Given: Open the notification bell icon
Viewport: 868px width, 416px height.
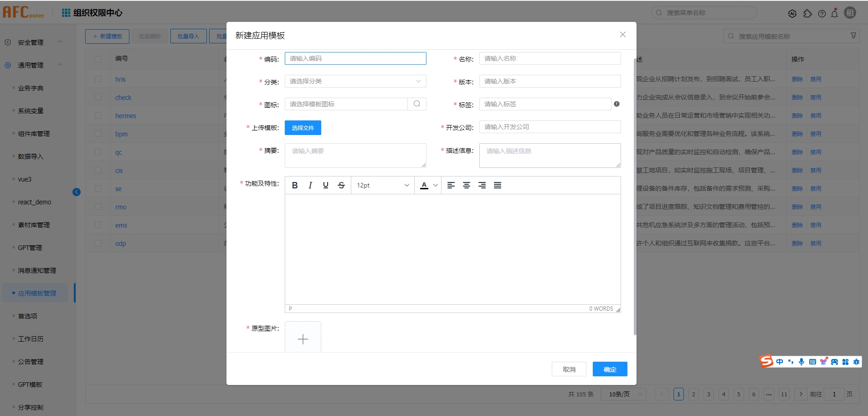Looking at the screenshot, I should point(834,13).
